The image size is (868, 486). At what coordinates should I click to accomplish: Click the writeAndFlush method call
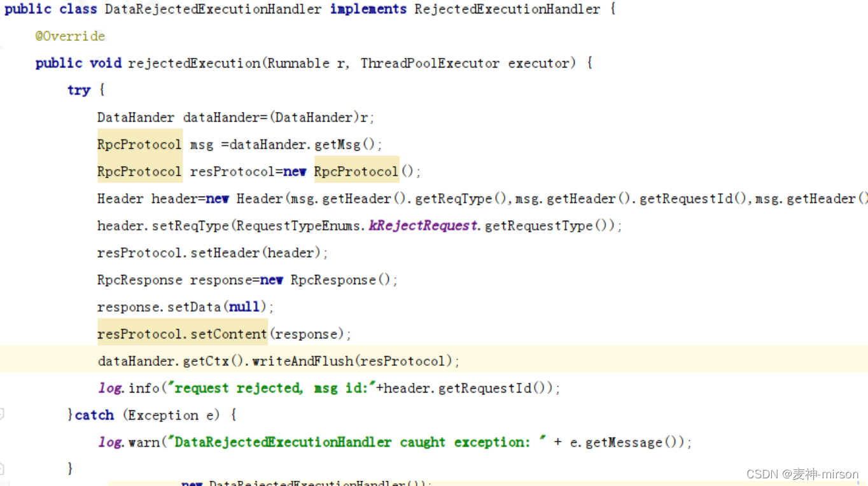pos(302,361)
